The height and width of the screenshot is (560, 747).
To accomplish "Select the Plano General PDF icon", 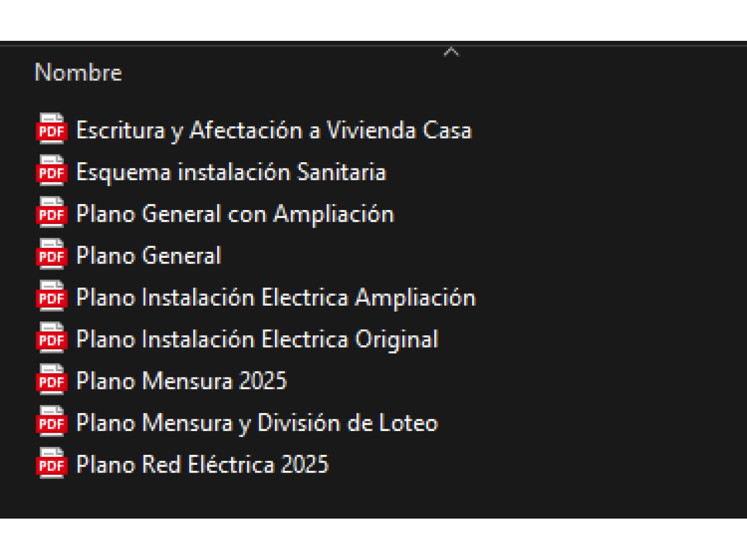I will [x=51, y=256].
